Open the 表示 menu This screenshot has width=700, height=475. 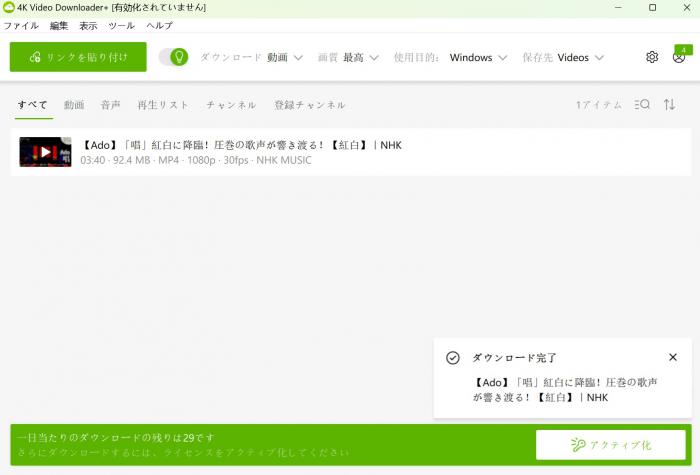click(88, 25)
